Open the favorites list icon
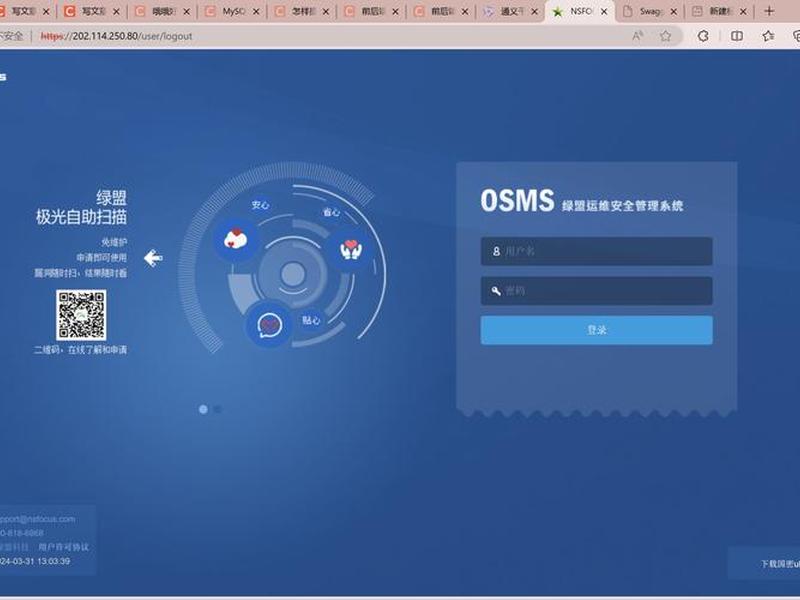 (768, 36)
